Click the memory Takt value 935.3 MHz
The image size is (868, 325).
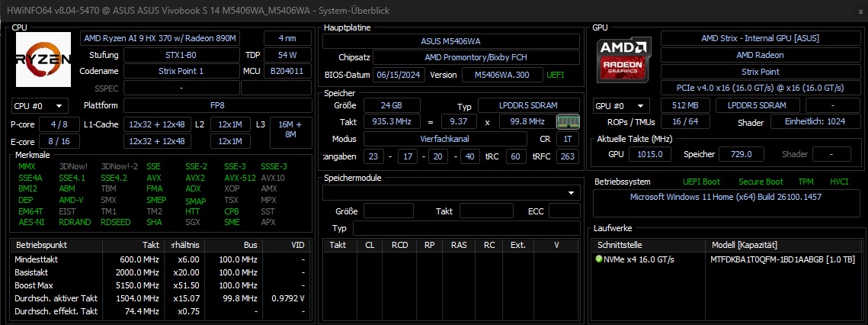point(392,121)
